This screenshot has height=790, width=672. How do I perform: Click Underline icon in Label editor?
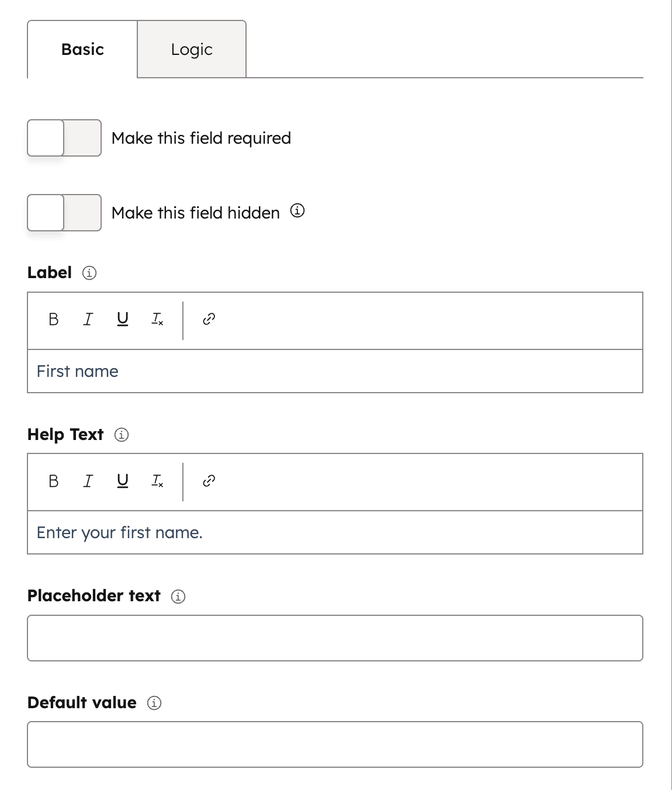point(123,319)
